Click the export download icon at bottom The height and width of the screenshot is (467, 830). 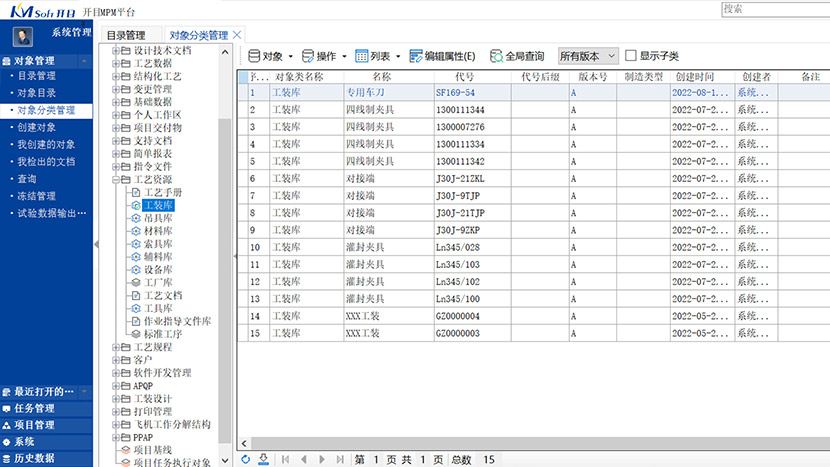263,459
